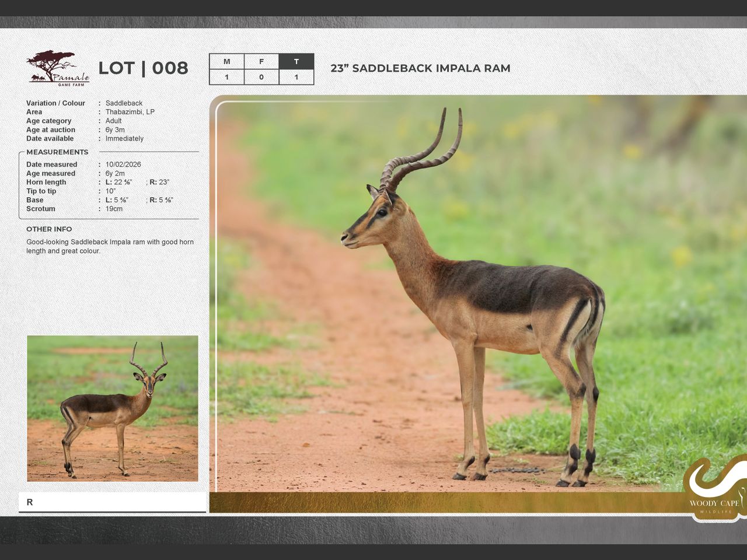Click the male count value 1
Image resolution: width=747 pixels, height=560 pixels.
coord(226,77)
